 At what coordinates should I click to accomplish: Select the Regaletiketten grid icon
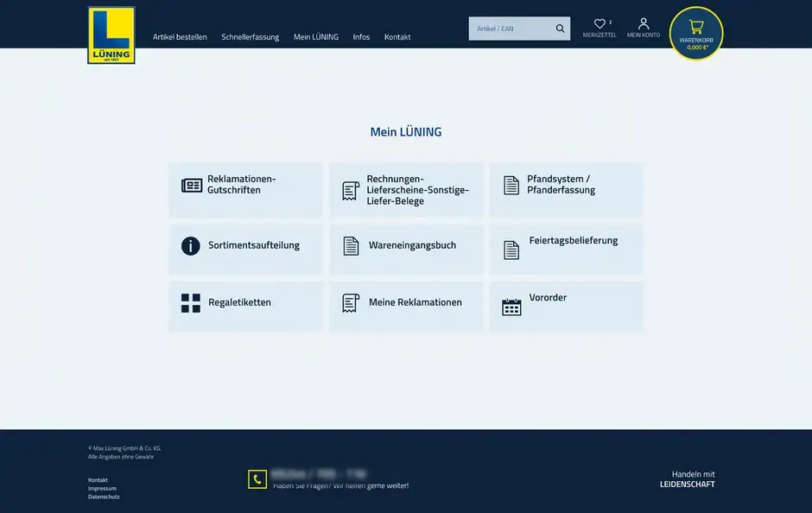(x=191, y=302)
